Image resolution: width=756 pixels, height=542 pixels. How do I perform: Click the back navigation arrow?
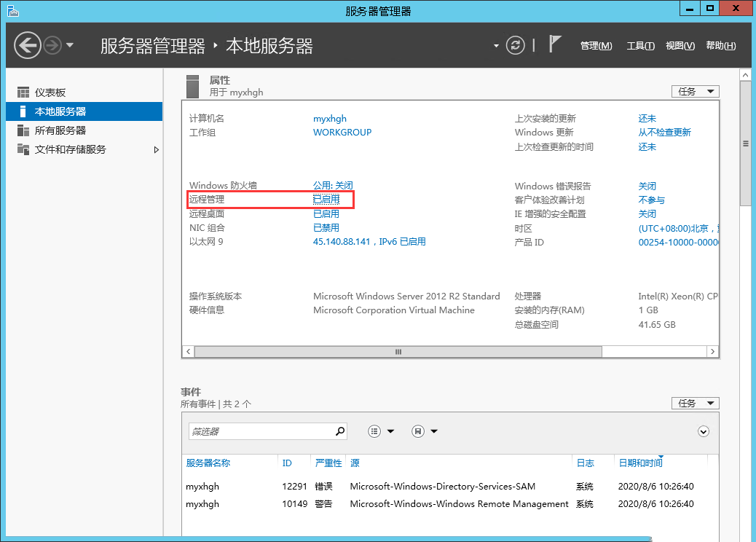28,45
